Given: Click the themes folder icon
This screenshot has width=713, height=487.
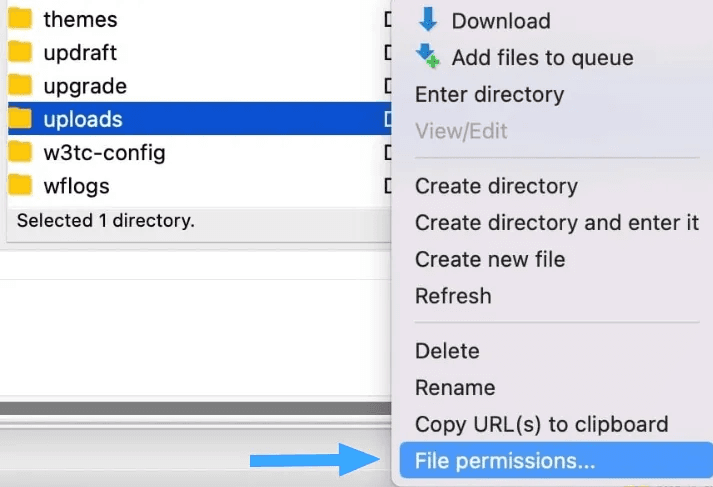Looking at the screenshot, I should click(20, 19).
